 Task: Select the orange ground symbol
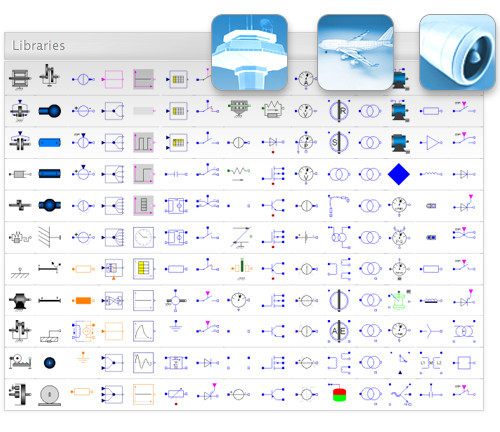[x=83, y=357]
